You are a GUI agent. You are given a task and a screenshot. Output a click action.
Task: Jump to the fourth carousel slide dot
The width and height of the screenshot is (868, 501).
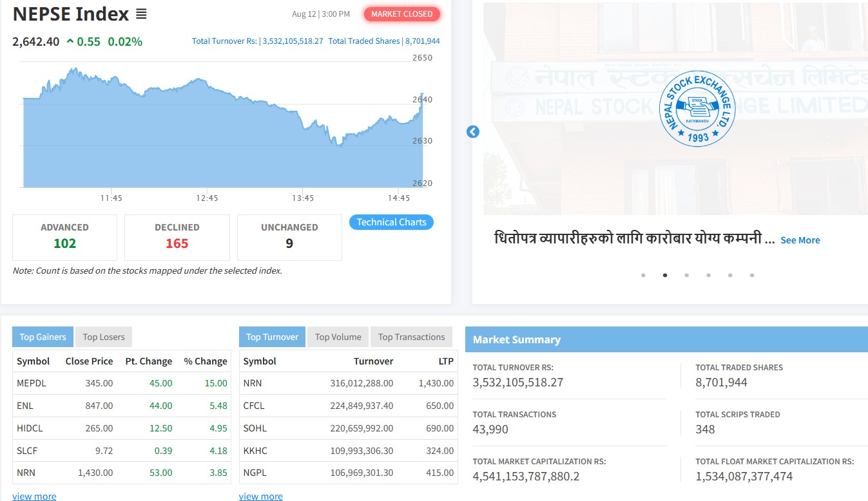[708, 275]
